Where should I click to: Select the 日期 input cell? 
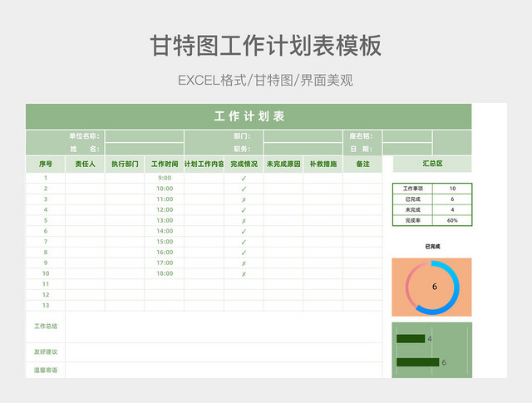point(407,149)
